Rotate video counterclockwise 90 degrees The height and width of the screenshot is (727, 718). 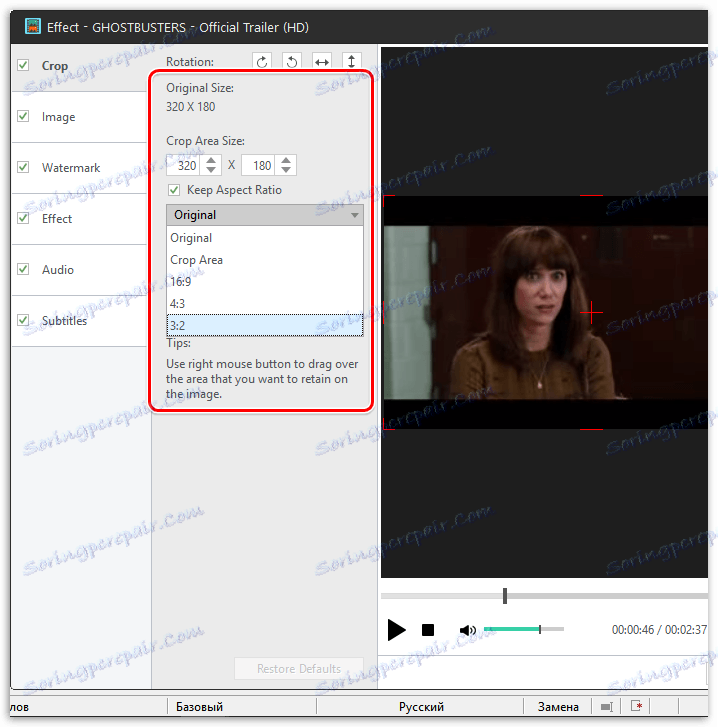point(292,62)
